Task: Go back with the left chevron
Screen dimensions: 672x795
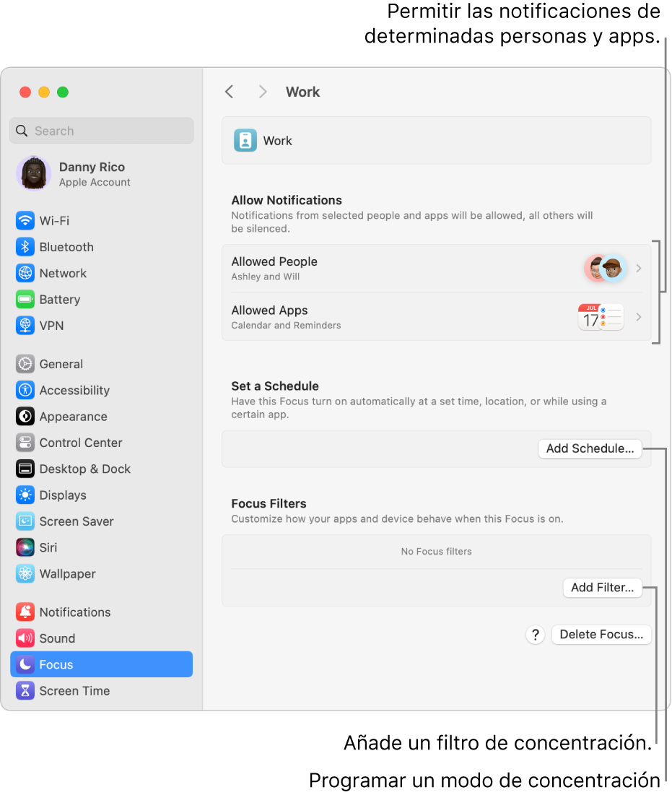Action: pyautogui.click(x=229, y=92)
